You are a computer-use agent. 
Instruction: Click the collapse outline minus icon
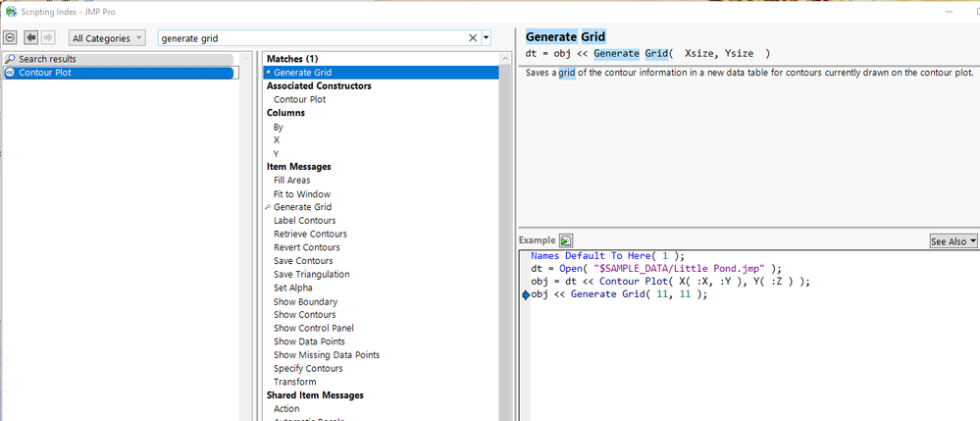(x=10, y=37)
